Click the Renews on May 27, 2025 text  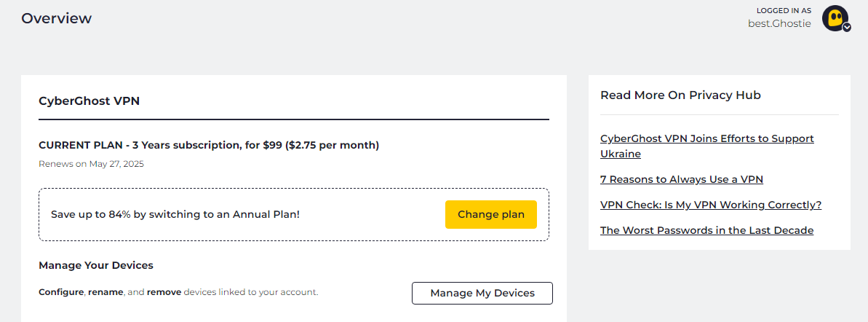(x=91, y=164)
